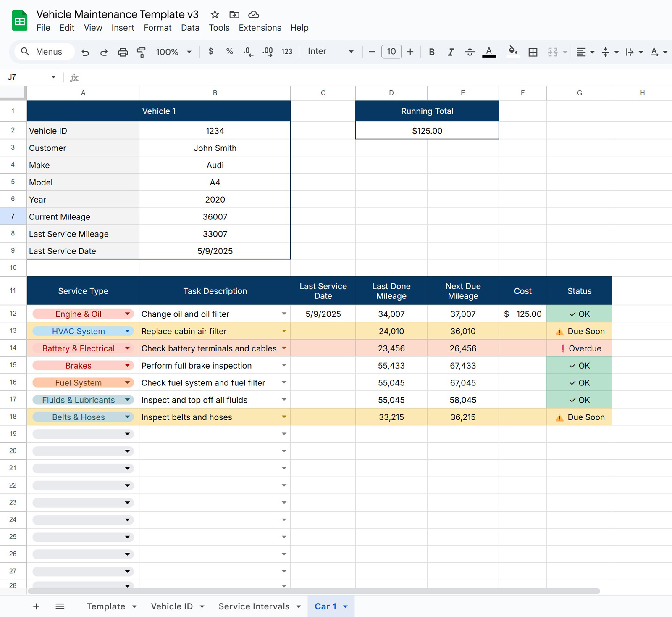
Task: Click the font size field
Action: pos(391,52)
